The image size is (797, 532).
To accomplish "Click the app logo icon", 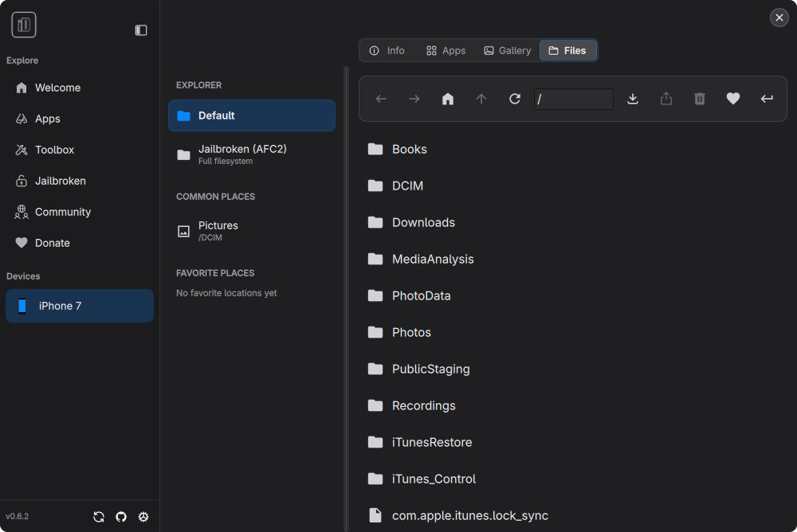I will pos(24,25).
